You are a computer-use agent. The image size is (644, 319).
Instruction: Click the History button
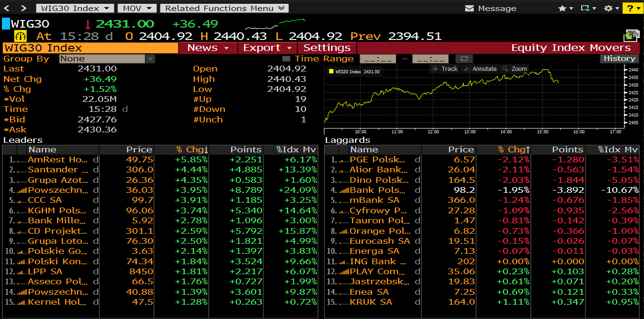(x=619, y=58)
